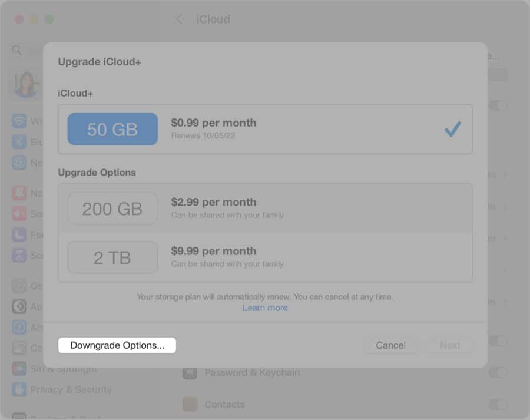Screen dimensions: 530x420
Task: Open the Bluetooth sidebar icon
Action: click(x=19, y=142)
